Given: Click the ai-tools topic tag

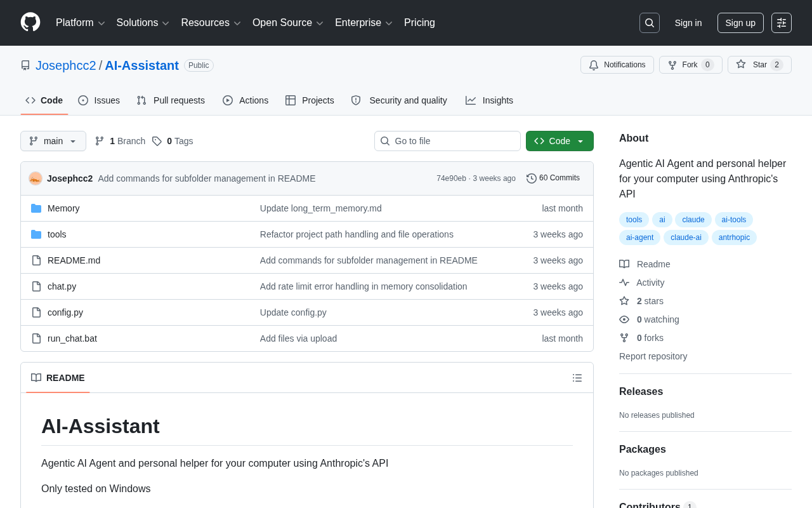Looking at the screenshot, I should click(734, 220).
